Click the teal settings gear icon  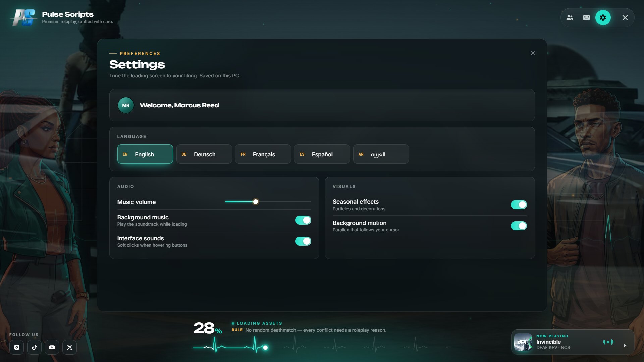[603, 18]
